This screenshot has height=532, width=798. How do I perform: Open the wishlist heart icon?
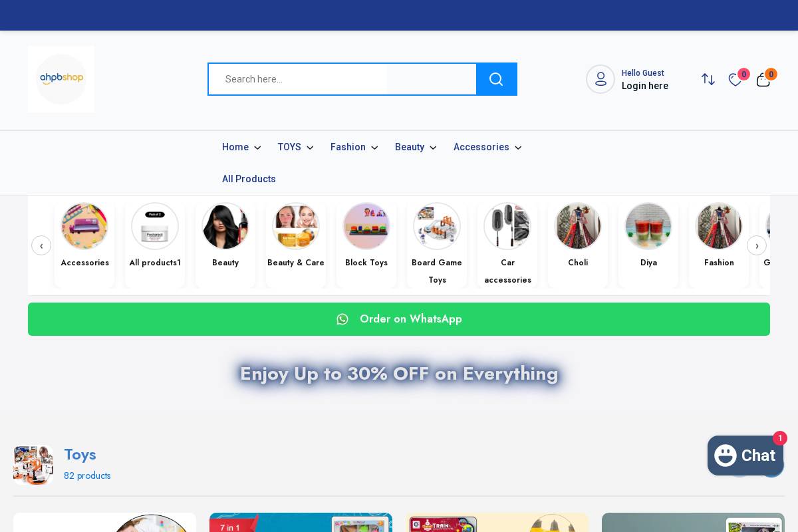(735, 80)
